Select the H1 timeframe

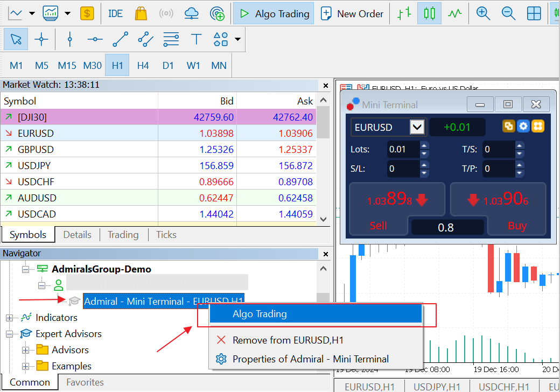pyautogui.click(x=117, y=65)
